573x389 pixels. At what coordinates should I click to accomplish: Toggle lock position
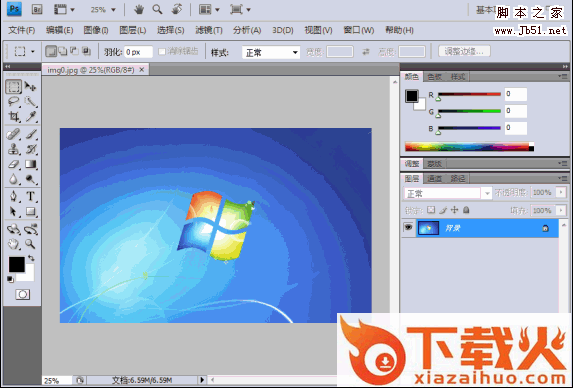[454, 210]
